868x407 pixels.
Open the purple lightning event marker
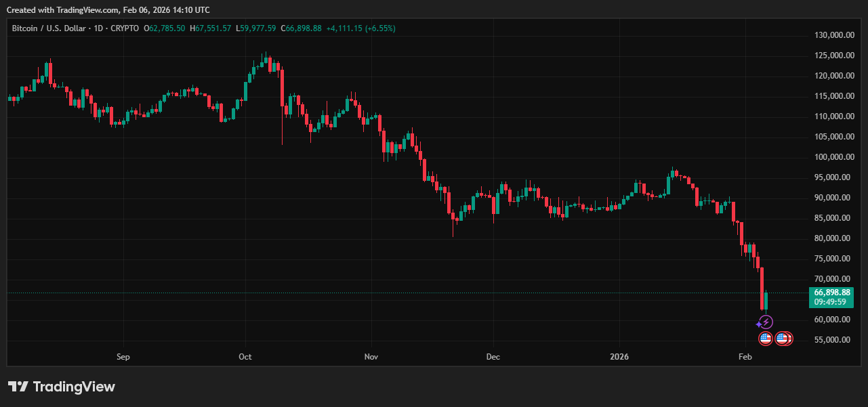pos(765,322)
